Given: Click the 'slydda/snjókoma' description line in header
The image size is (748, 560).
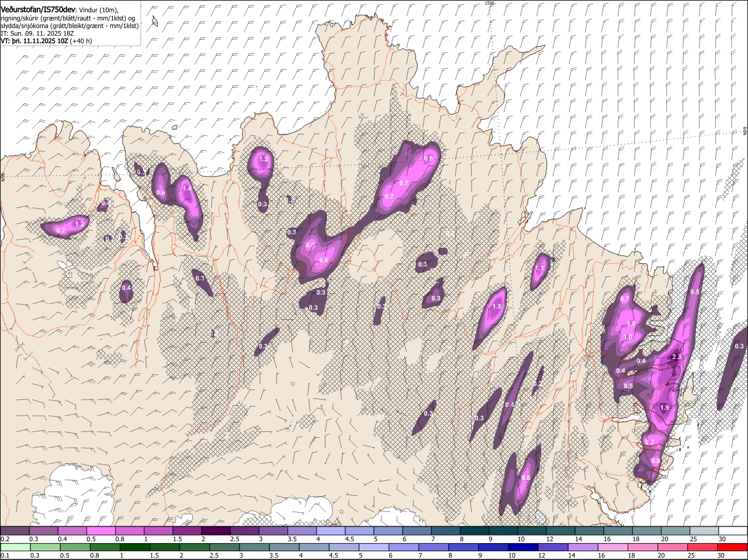Looking at the screenshot, I should click(x=70, y=26).
